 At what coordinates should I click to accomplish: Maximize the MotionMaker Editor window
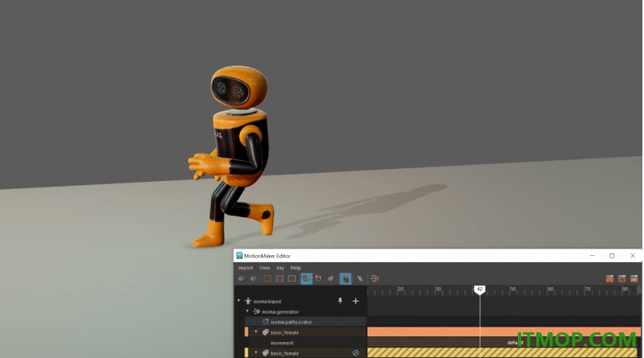[612, 256]
